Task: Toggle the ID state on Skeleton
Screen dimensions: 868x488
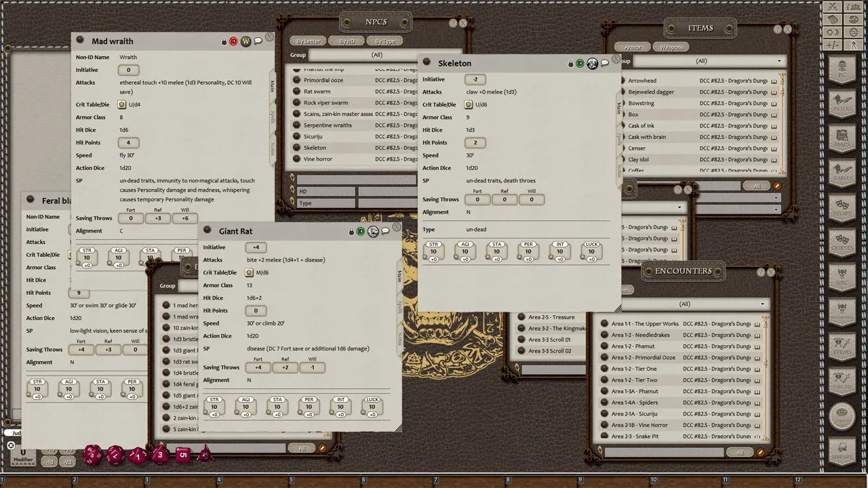Action: pyautogui.click(x=580, y=63)
